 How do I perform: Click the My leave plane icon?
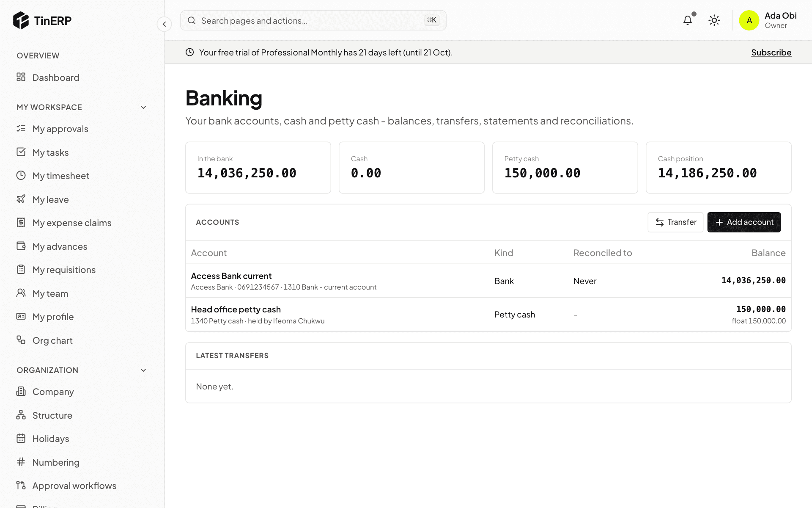pyautogui.click(x=21, y=199)
